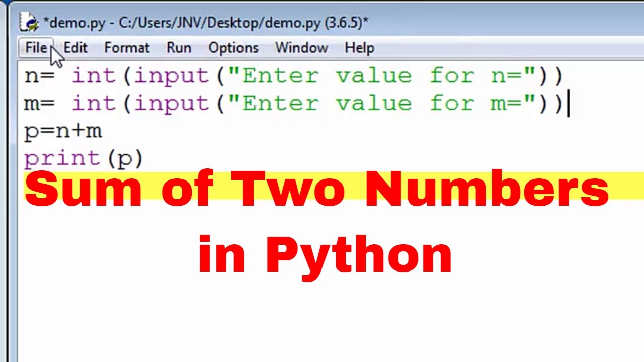Click the Python IDLE icon in the title bar
The height and width of the screenshot is (362, 644).
coord(29,22)
